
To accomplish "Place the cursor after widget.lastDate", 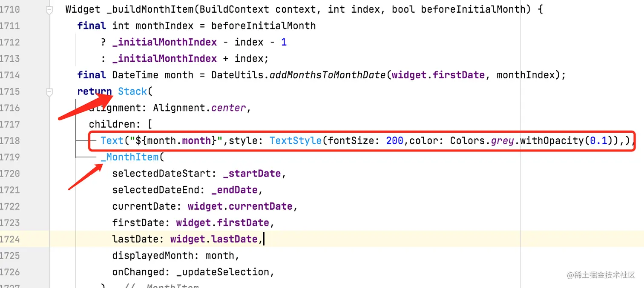I will tap(258, 240).
